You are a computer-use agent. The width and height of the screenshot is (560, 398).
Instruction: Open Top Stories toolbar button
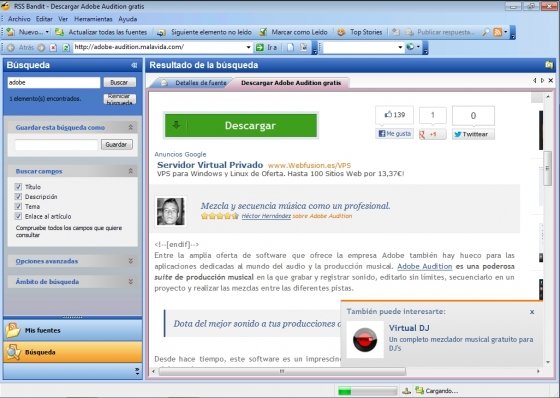(360, 32)
